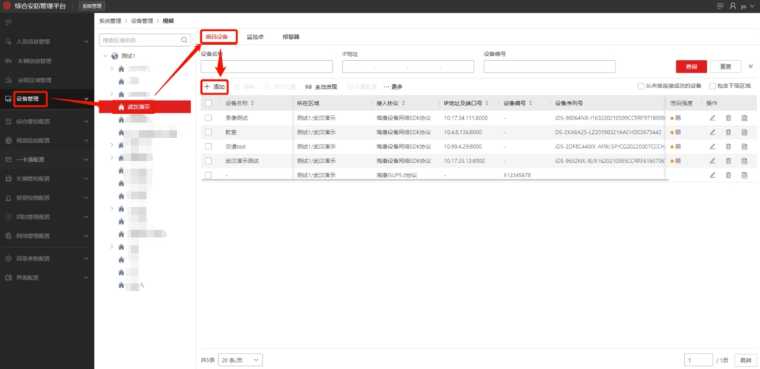This screenshot has width=760, height=369.
Task: Expand 视频监控配置 sidebar menu
Action: 47,141
